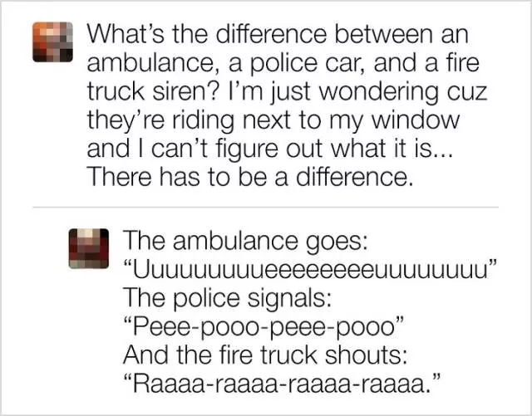
Task: Click the text "truck siren? I'm just wondering cuz"
Action: click(x=273, y=91)
